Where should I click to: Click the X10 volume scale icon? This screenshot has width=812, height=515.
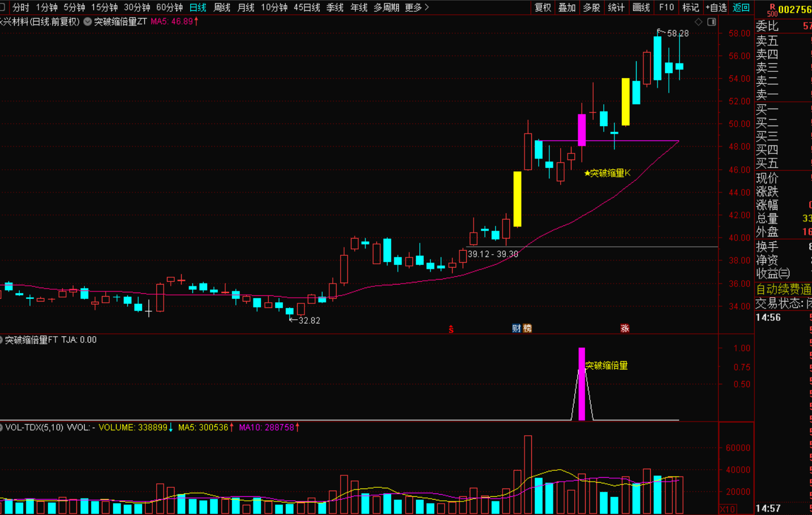tap(727, 509)
